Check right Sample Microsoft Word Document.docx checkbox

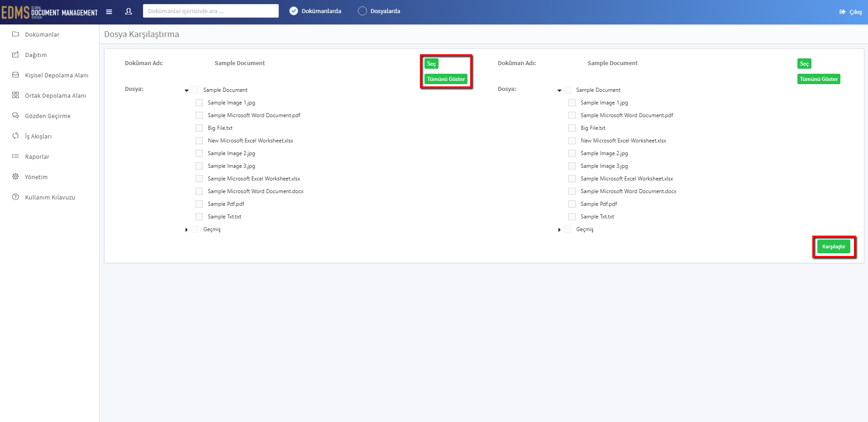pyautogui.click(x=572, y=191)
